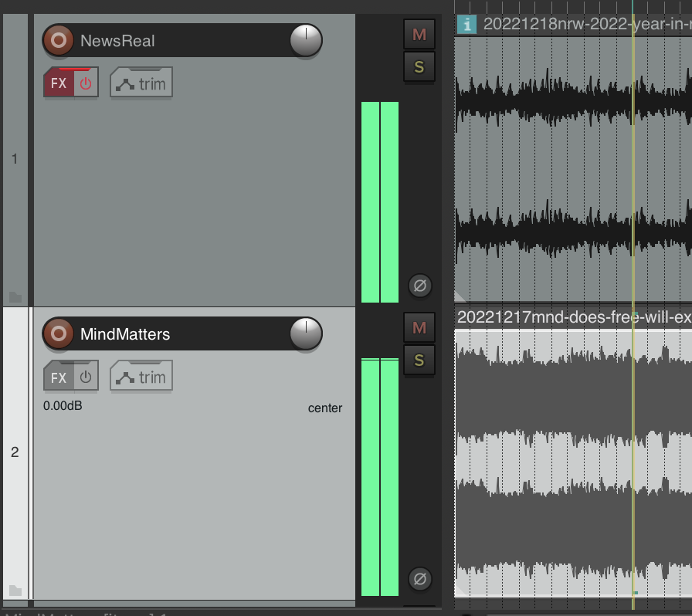The height and width of the screenshot is (616, 692).
Task: Click the folder icon on MindMatters track
Action: (15, 591)
